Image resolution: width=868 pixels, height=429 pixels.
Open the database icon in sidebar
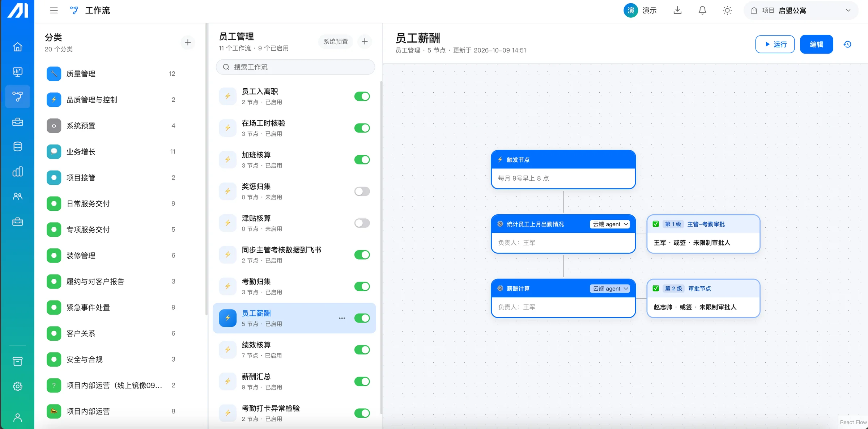17,146
